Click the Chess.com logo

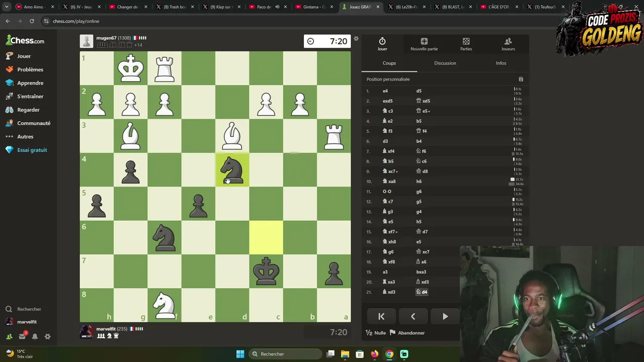25,41
